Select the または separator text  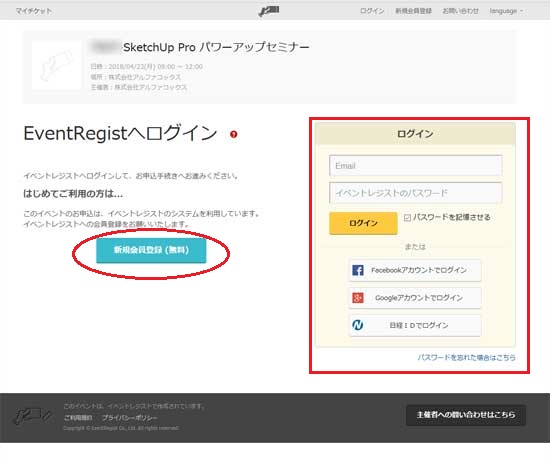[x=415, y=247]
